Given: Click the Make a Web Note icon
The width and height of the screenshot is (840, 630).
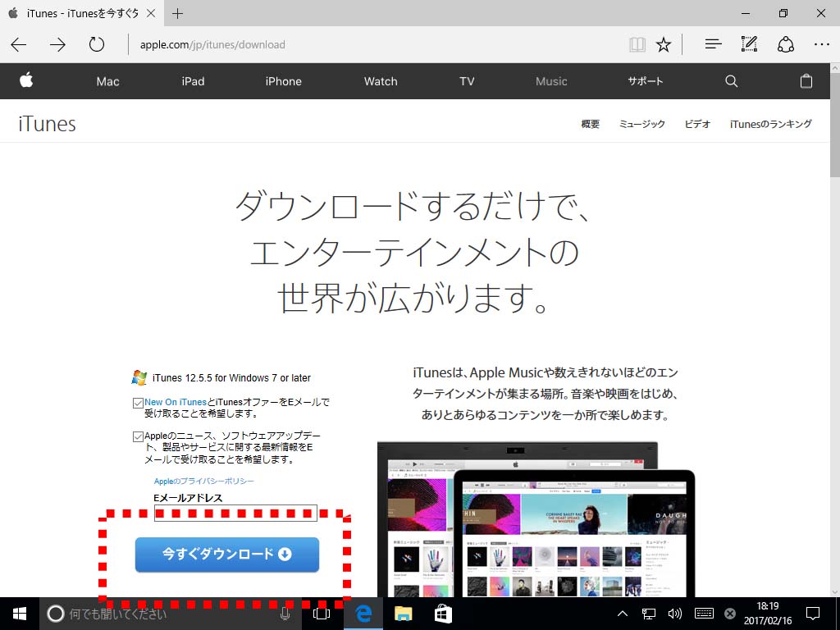Looking at the screenshot, I should (749, 45).
